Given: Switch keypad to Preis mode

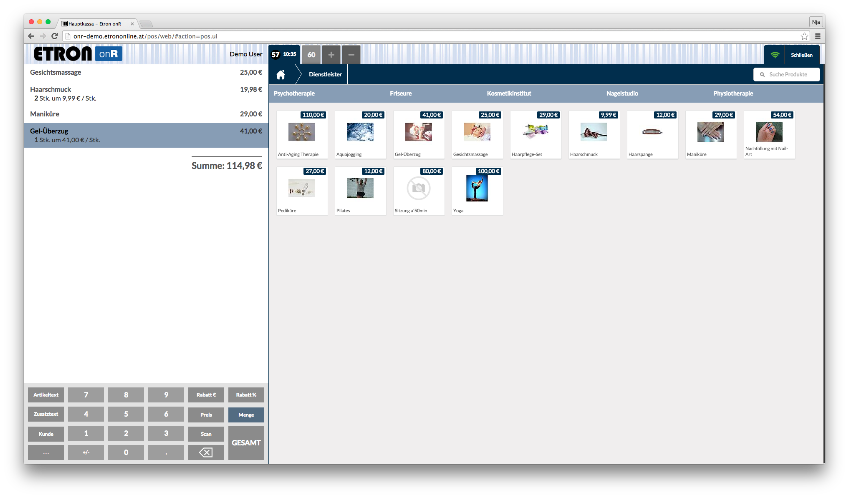Looking at the screenshot, I should (x=206, y=414).
